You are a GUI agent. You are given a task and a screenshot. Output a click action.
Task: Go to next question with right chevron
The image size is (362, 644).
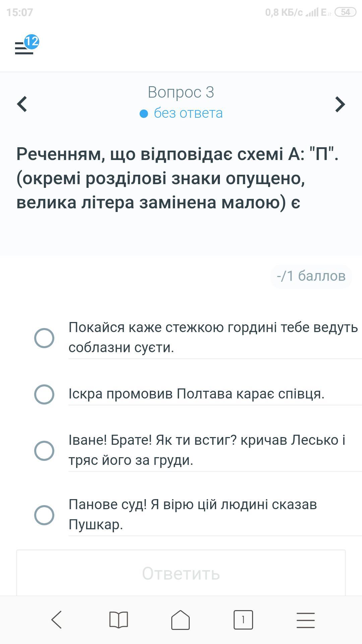pyautogui.click(x=340, y=104)
